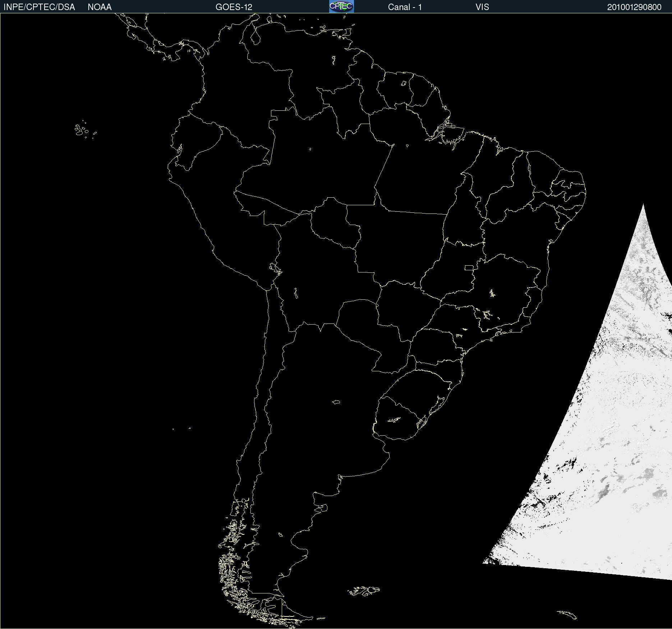Screen dimensions: 672x629
Task: Click the GOES-12 satellite label
Action: (x=234, y=7)
